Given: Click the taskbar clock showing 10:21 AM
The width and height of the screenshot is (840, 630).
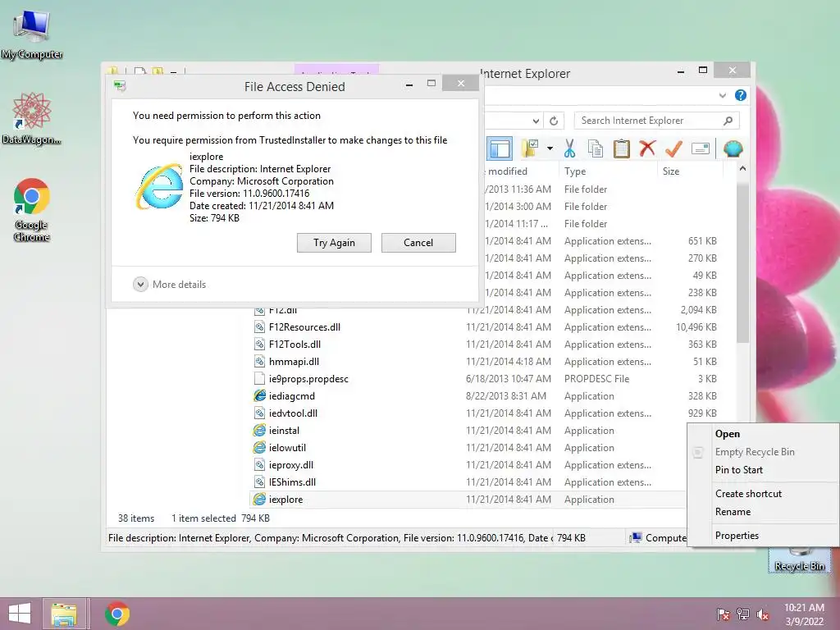Looking at the screenshot, I should pos(804,614).
